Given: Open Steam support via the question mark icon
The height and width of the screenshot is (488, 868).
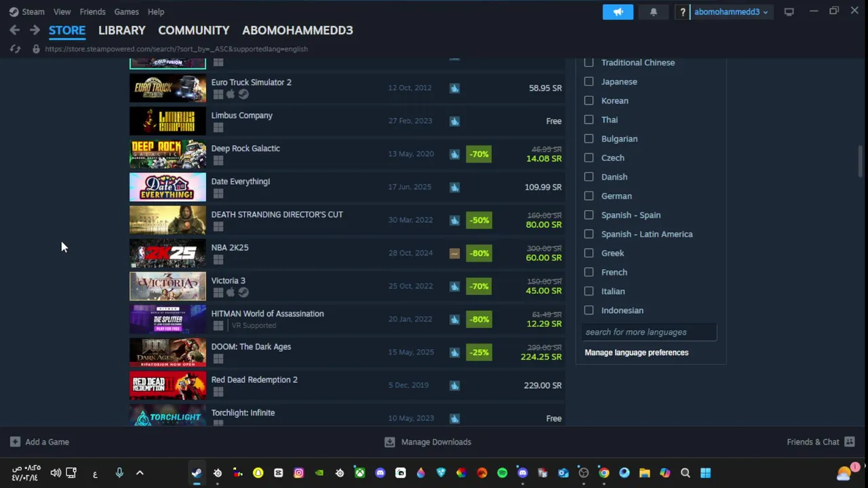Looking at the screenshot, I should coord(682,12).
